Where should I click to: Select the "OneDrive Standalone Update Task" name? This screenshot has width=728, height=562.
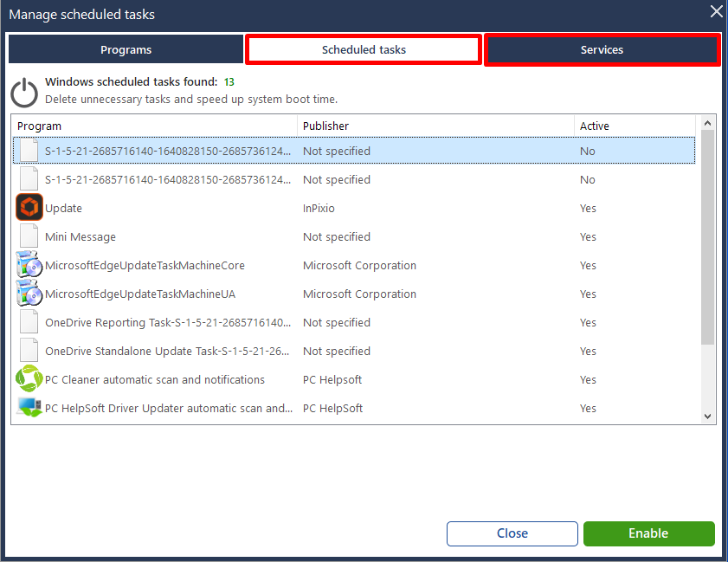tap(167, 351)
